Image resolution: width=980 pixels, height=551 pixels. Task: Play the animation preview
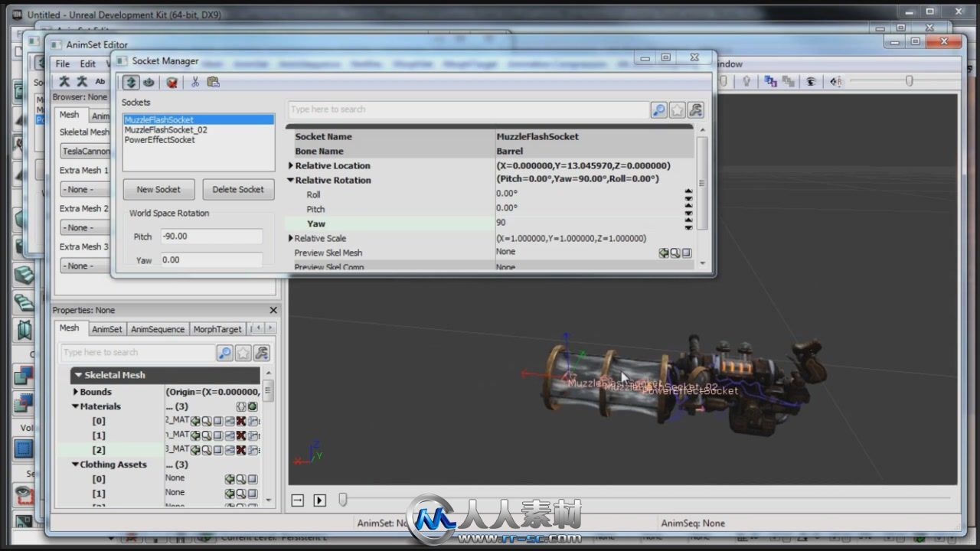click(320, 500)
